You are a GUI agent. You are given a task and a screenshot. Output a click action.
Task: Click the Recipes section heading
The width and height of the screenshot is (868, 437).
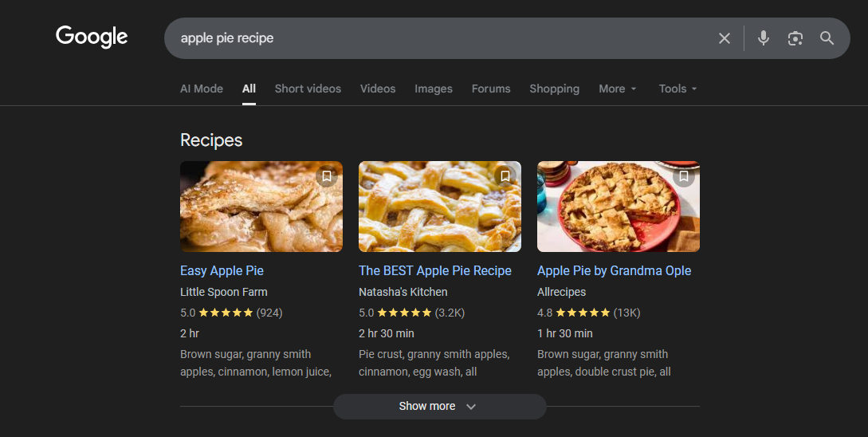211,140
